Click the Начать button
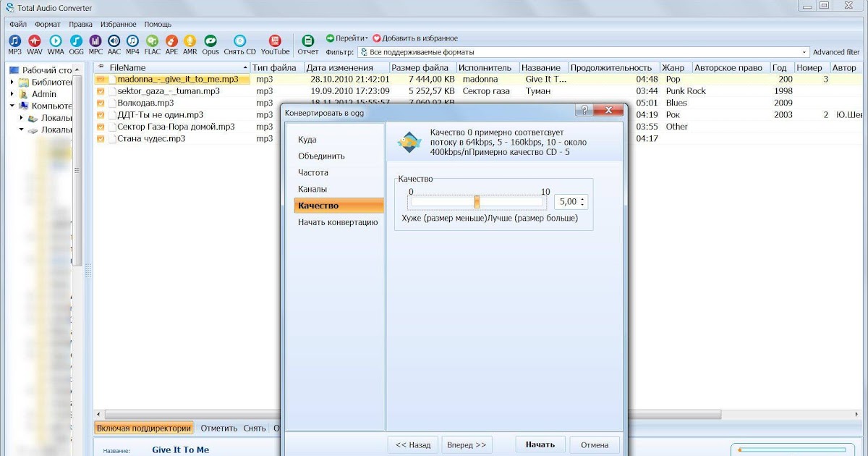The width and height of the screenshot is (868, 456). [x=540, y=445]
